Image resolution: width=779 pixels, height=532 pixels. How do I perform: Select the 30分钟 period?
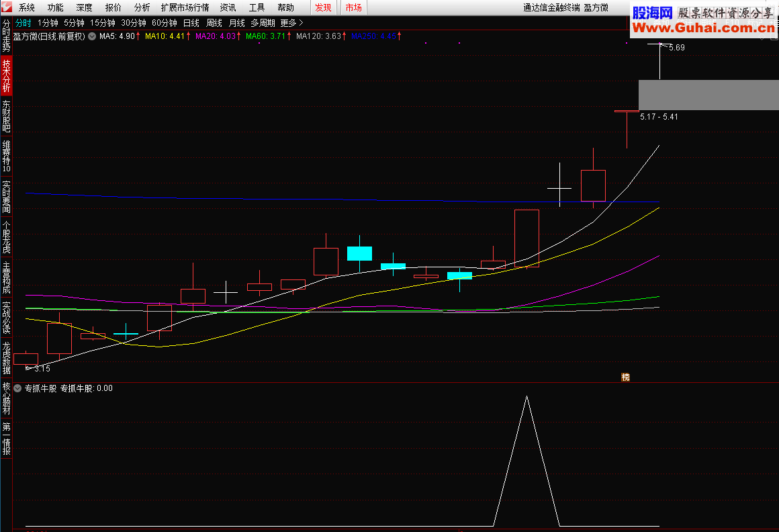[x=134, y=23]
